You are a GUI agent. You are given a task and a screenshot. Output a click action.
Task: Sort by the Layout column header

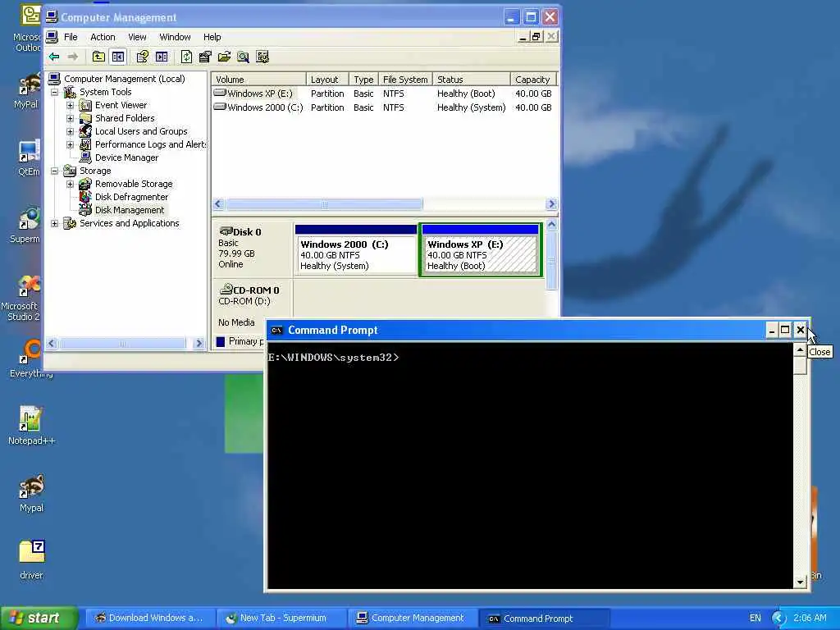(327, 80)
